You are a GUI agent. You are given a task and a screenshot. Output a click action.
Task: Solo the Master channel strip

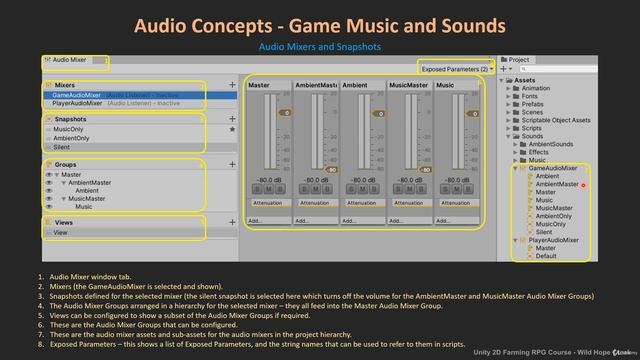[x=257, y=189]
